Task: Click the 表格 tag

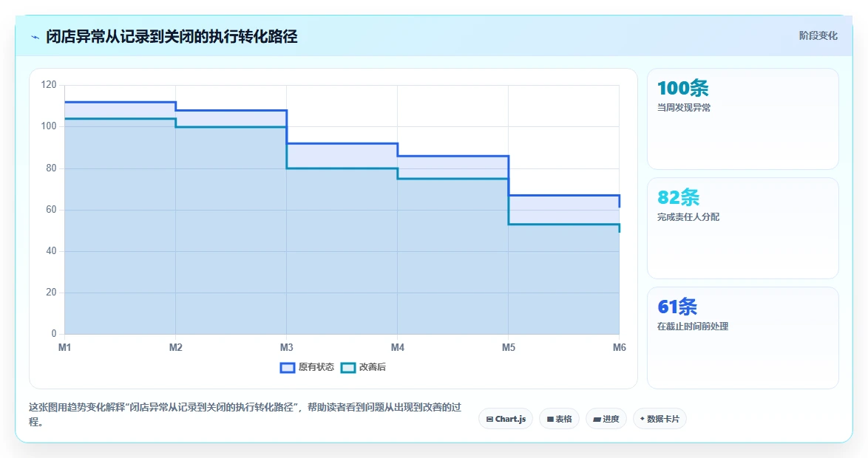Action: click(x=559, y=419)
